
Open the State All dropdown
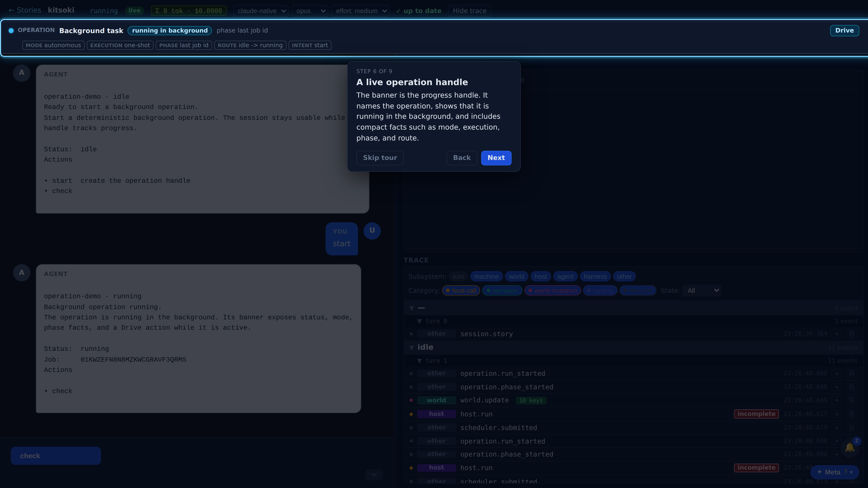(x=702, y=290)
